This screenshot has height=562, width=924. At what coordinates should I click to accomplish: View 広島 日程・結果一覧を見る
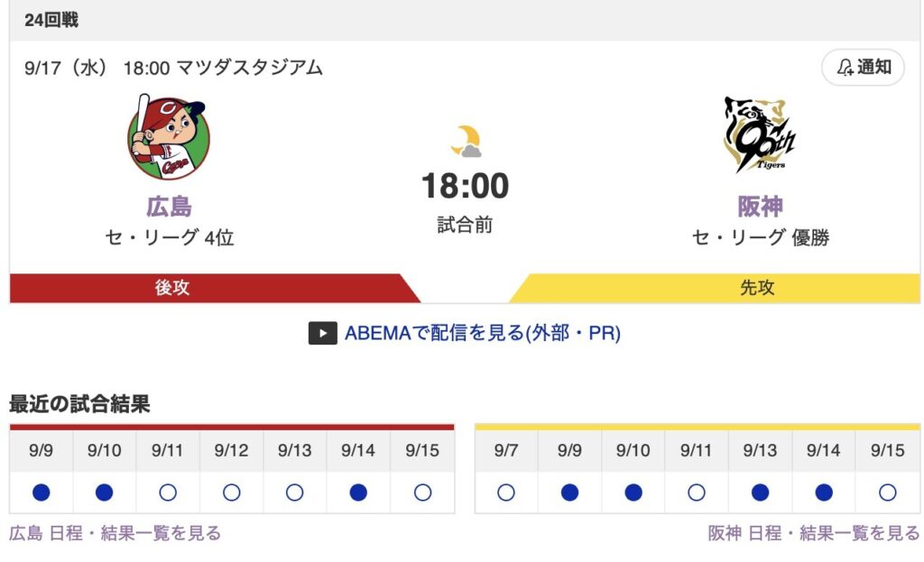click(x=115, y=533)
